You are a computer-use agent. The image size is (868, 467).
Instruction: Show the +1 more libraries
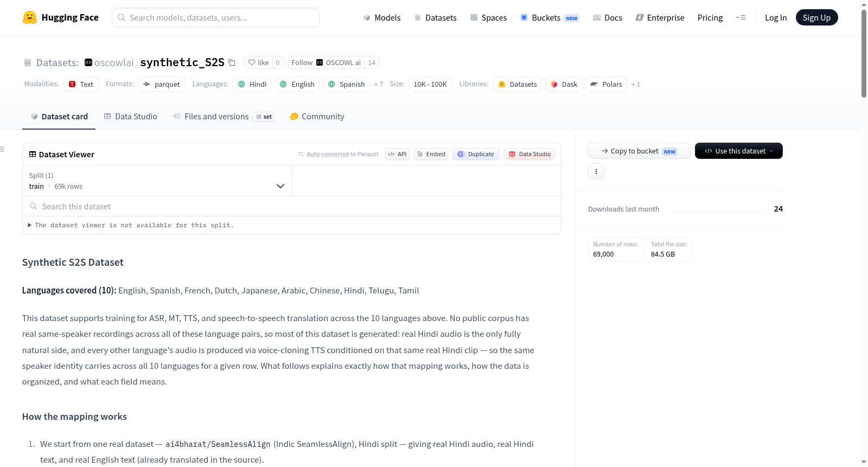636,84
